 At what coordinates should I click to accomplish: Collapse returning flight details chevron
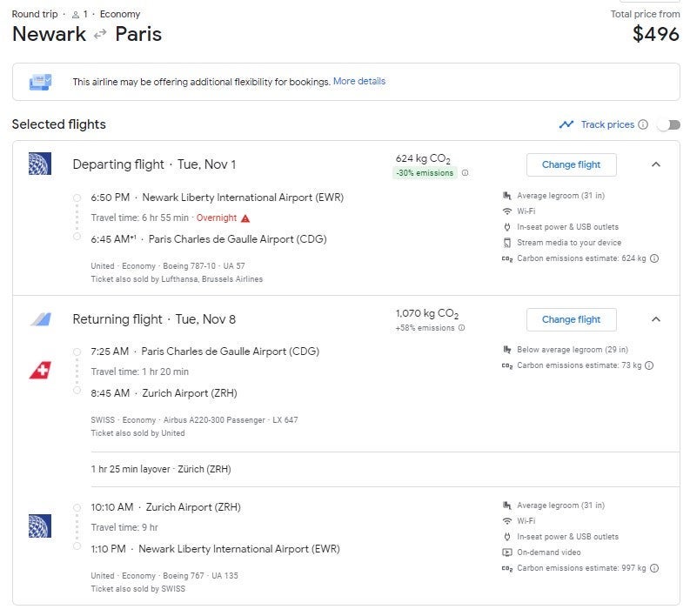[x=656, y=319]
